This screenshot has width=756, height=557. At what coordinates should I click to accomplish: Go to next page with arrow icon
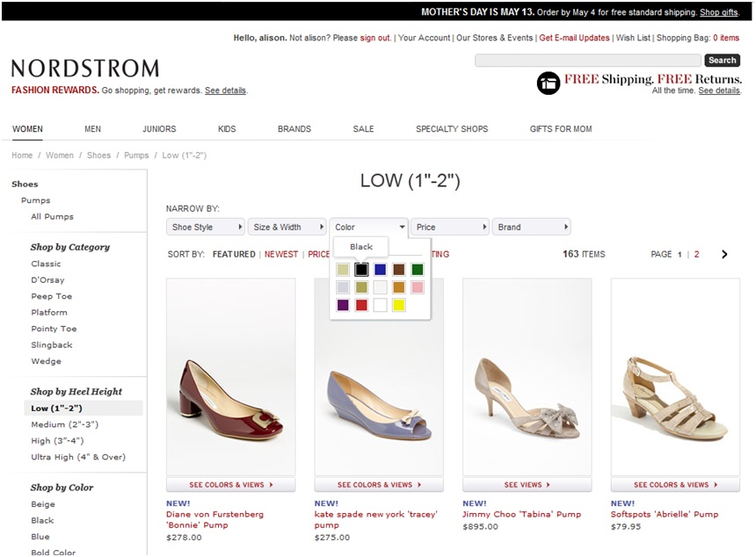724,255
